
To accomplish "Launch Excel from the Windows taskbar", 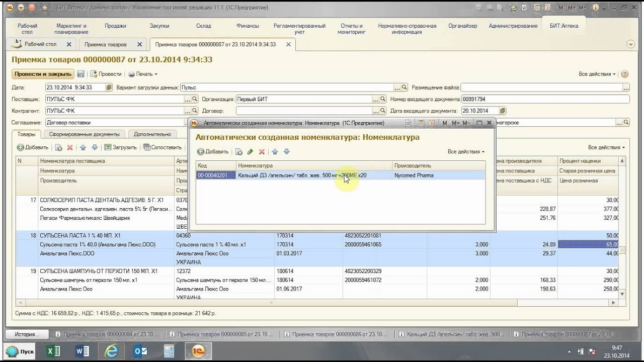I will [x=53, y=351].
